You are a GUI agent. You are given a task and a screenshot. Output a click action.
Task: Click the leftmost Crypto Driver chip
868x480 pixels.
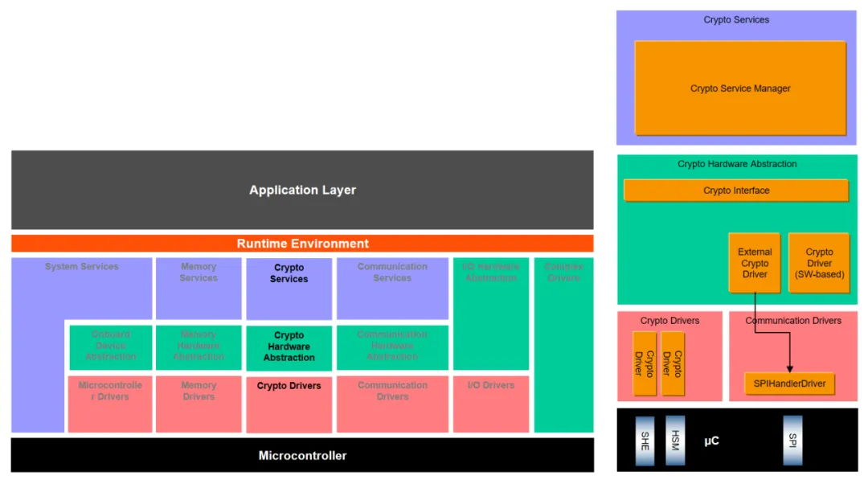tap(644, 364)
